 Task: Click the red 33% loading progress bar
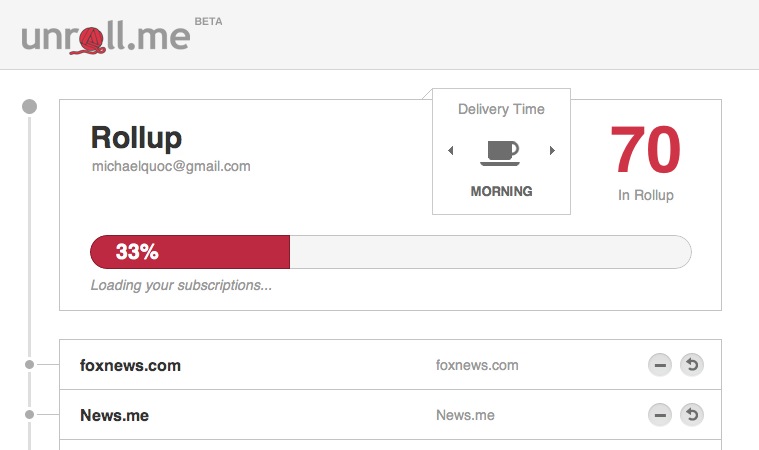(x=190, y=252)
